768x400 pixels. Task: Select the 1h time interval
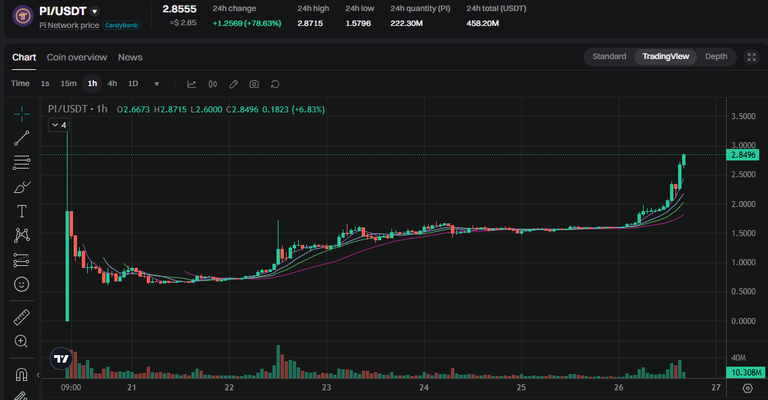pyautogui.click(x=92, y=84)
